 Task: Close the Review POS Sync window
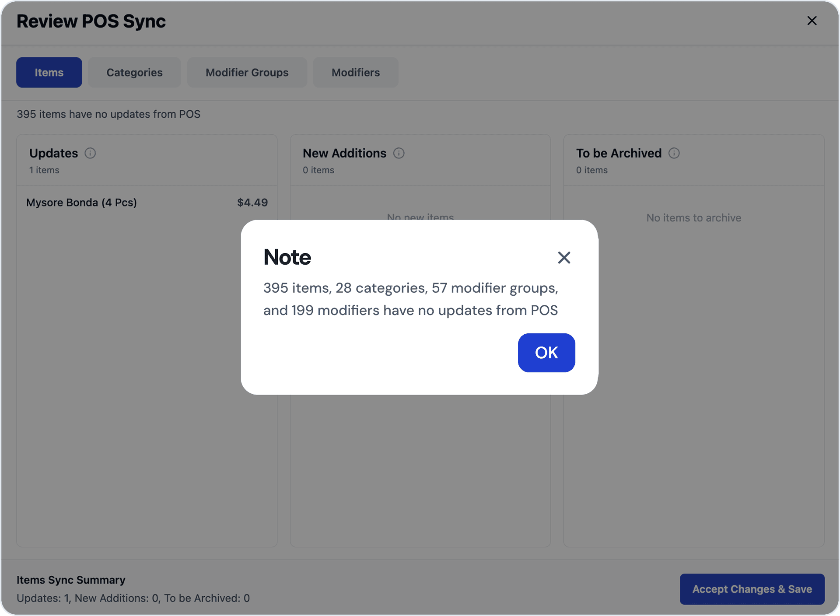click(812, 21)
